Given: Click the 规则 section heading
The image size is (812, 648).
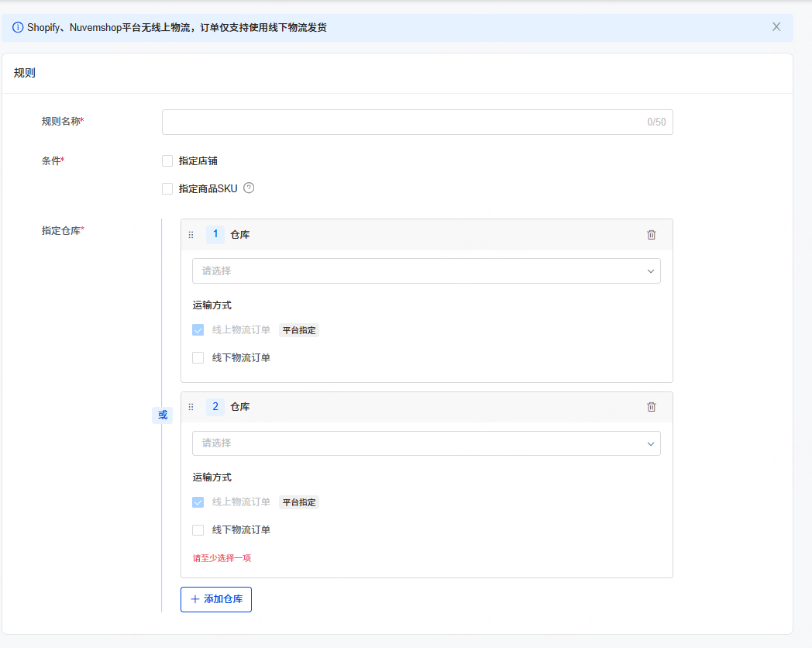Looking at the screenshot, I should tap(24, 73).
